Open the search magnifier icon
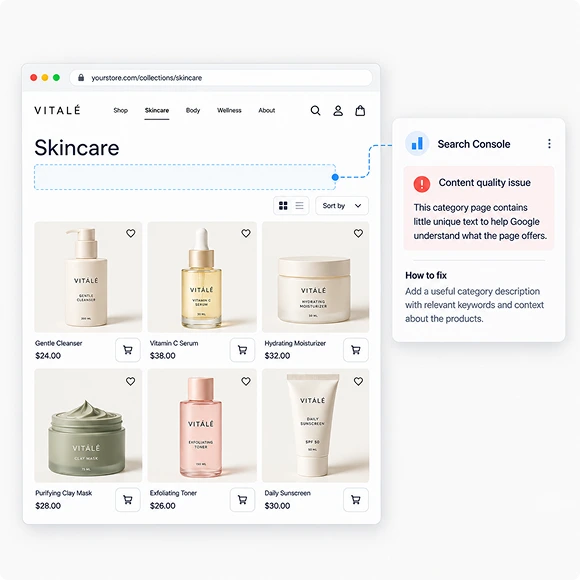Viewport: 580px width, 580px height. coord(315,110)
